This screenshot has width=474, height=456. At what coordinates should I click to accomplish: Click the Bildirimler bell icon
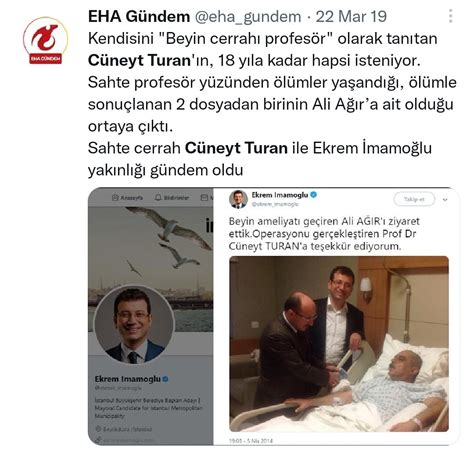coord(158,198)
